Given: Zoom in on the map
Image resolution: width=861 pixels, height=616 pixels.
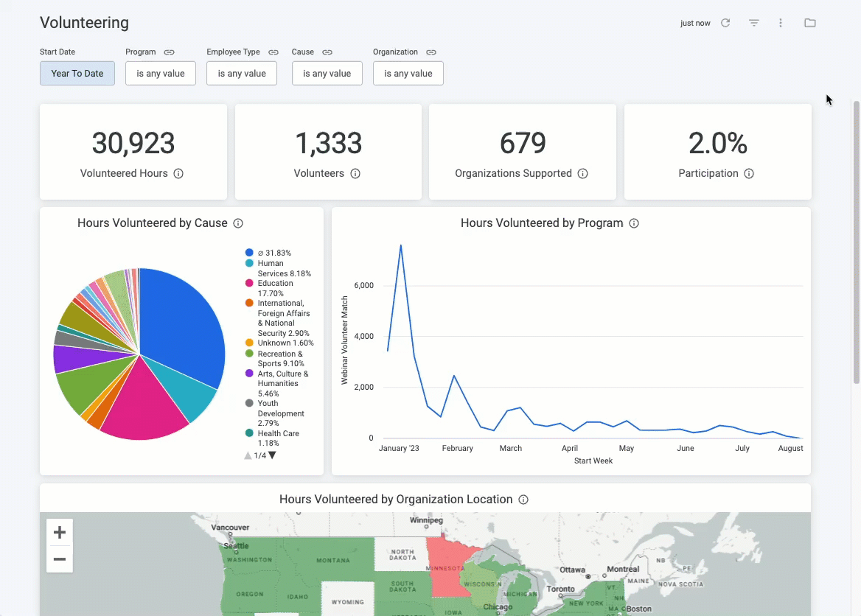Looking at the screenshot, I should [60, 532].
